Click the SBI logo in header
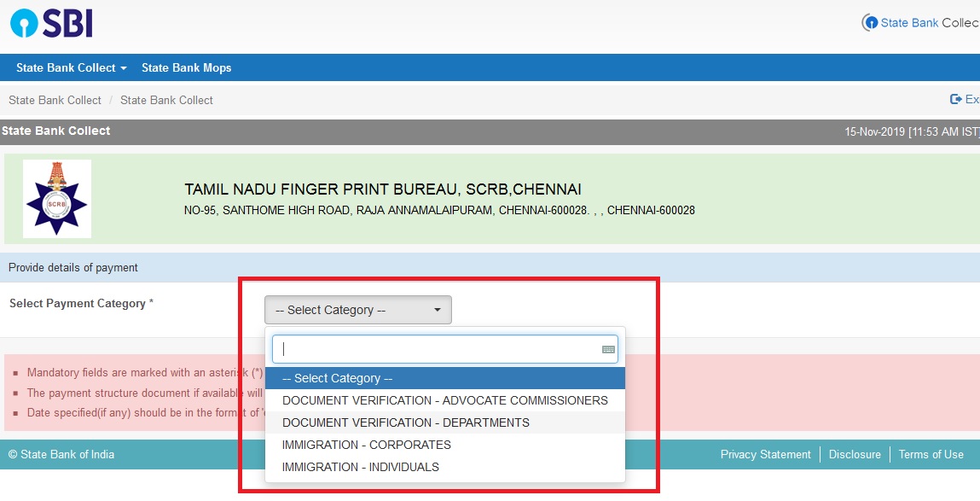This screenshot has height=501, width=980. 51,23
